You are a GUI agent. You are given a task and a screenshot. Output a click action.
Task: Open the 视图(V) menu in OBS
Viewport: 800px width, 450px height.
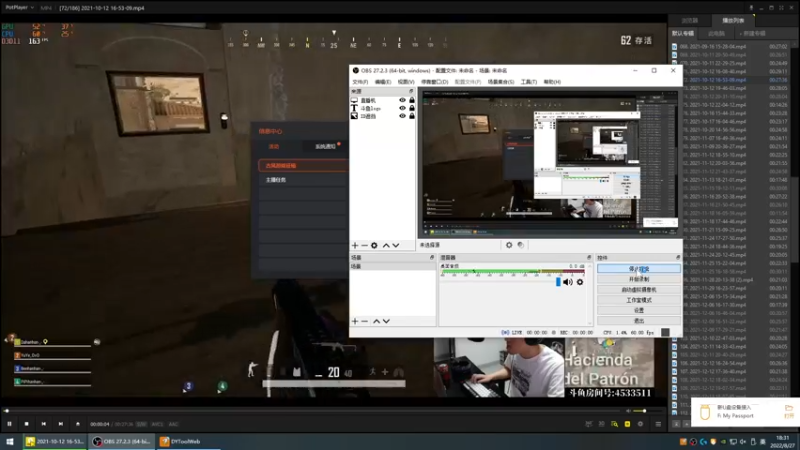(406, 82)
